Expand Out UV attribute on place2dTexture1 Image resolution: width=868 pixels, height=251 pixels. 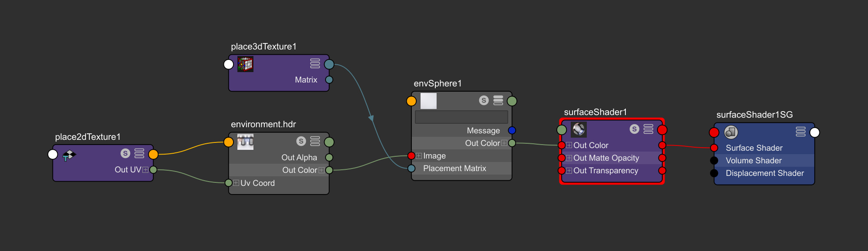point(145,170)
